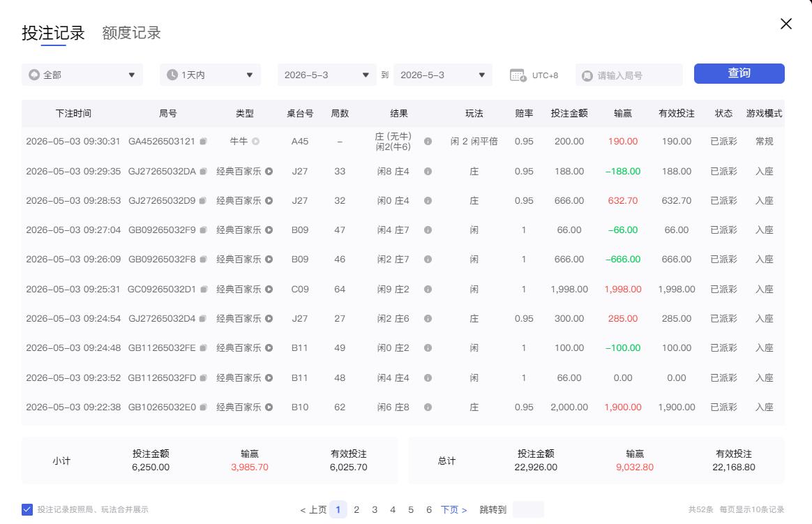Click the 下注时间 column header

pos(73,114)
